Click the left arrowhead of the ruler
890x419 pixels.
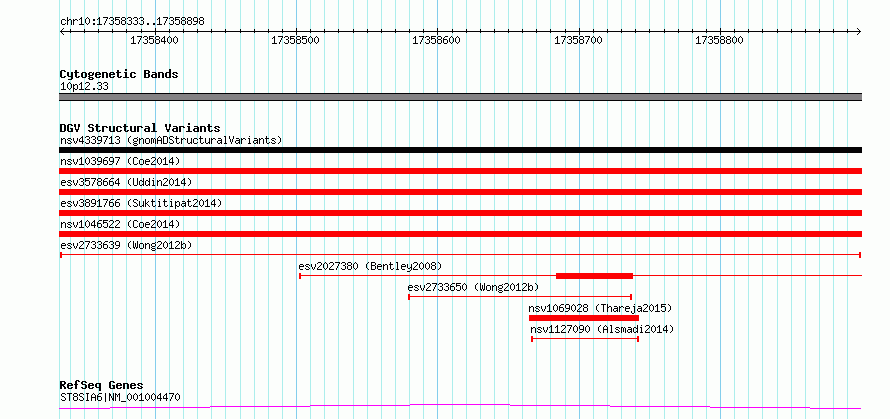click(x=62, y=31)
